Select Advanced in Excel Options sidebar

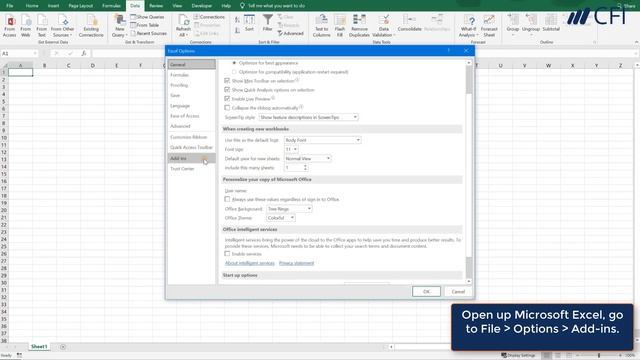(x=191, y=126)
